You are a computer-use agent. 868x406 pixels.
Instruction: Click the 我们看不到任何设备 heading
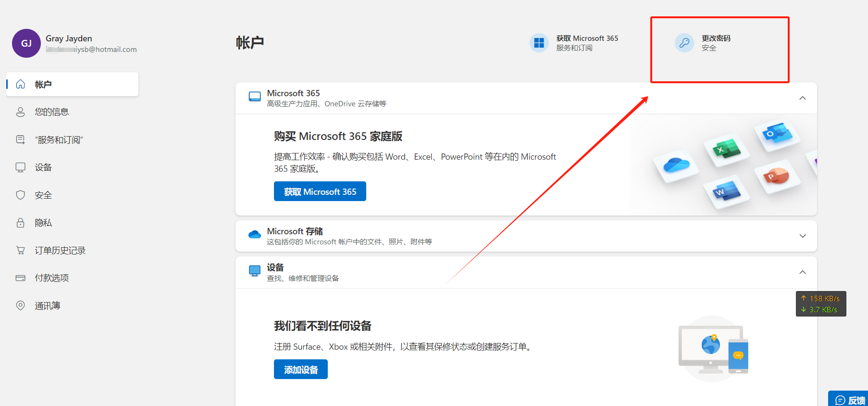pos(322,326)
